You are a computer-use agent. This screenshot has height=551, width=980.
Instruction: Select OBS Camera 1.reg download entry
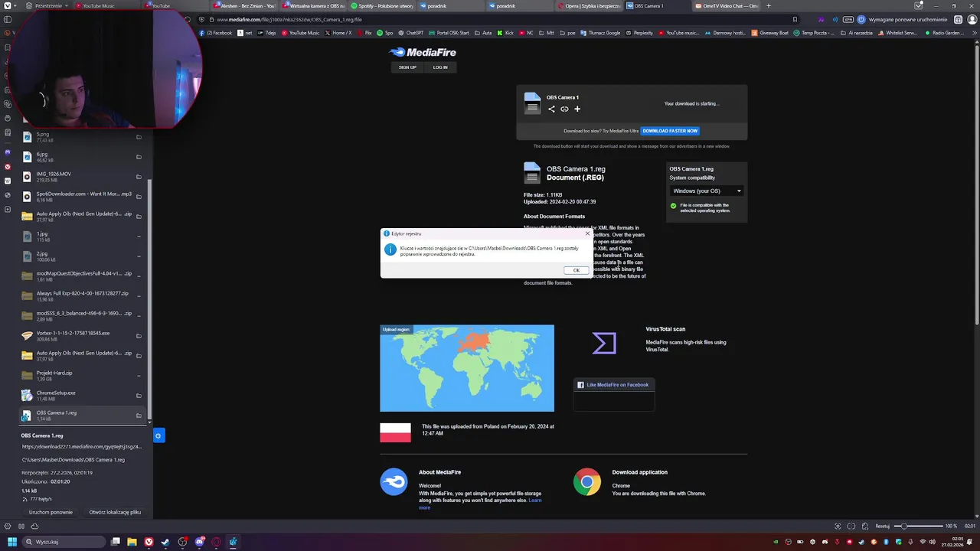point(81,416)
